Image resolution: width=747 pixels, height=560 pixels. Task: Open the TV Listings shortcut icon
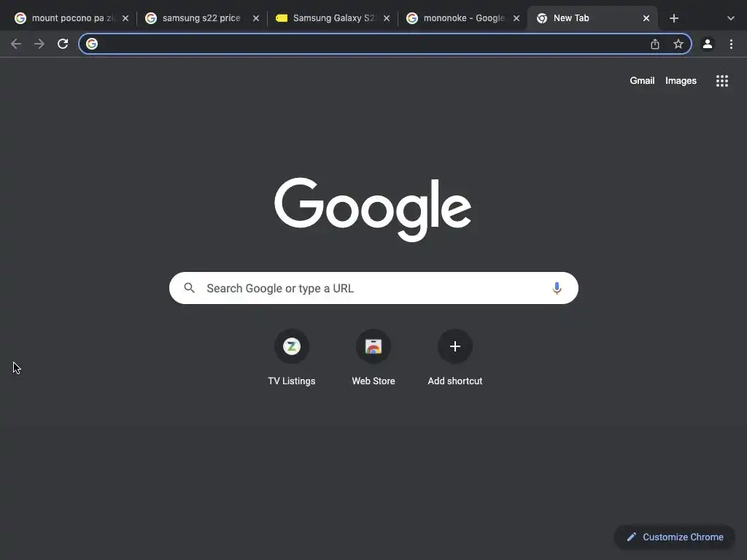[292, 346]
